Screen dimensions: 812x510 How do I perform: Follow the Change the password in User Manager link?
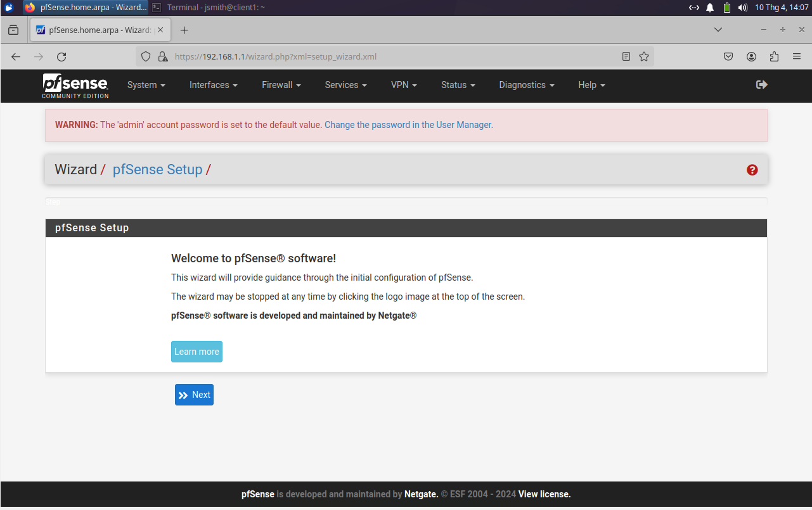pos(409,125)
